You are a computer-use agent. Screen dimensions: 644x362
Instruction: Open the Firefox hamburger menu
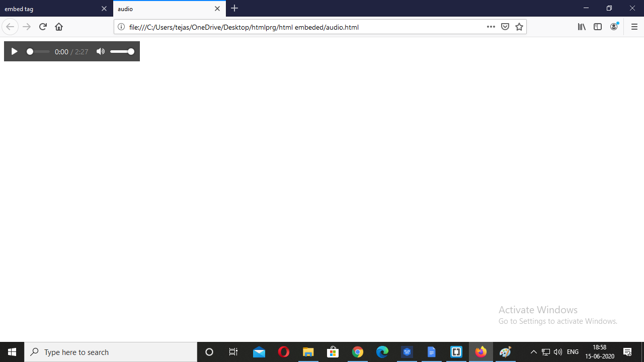tap(634, 27)
